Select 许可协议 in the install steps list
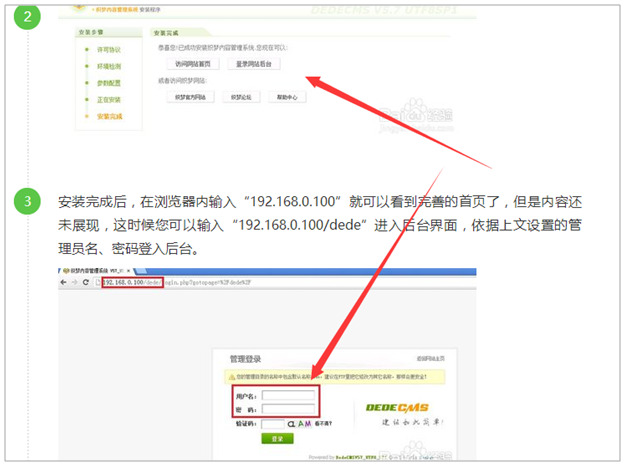 click(108, 49)
